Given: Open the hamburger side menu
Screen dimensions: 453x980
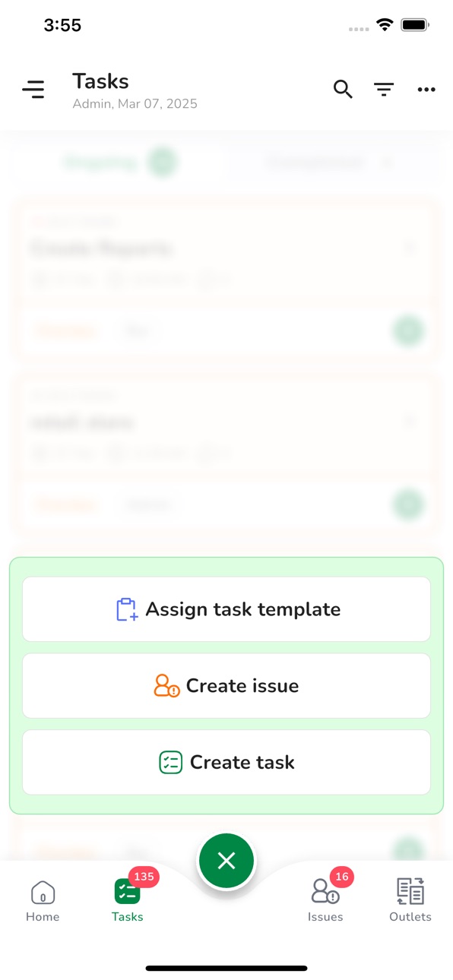Looking at the screenshot, I should (x=33, y=90).
